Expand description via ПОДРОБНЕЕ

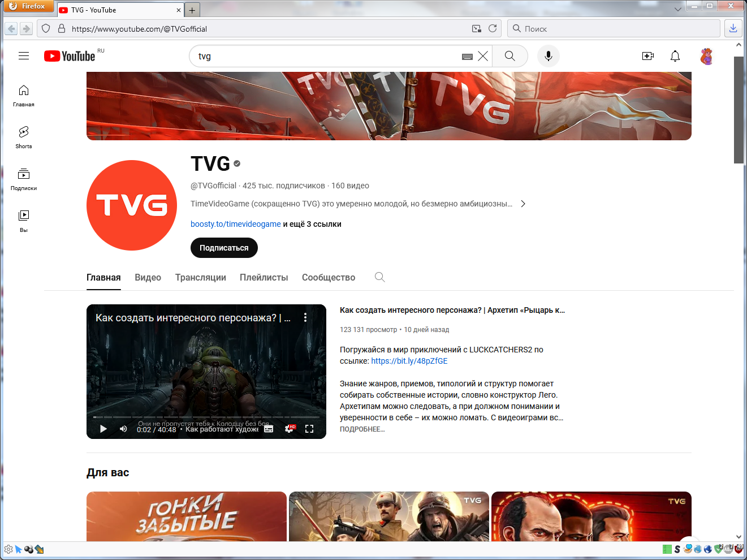coord(362,429)
